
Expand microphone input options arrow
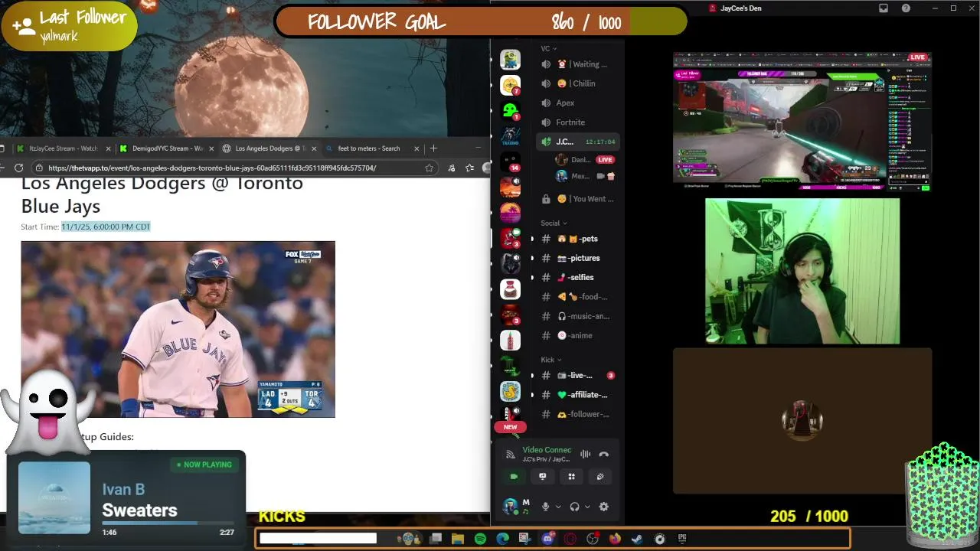pos(558,507)
